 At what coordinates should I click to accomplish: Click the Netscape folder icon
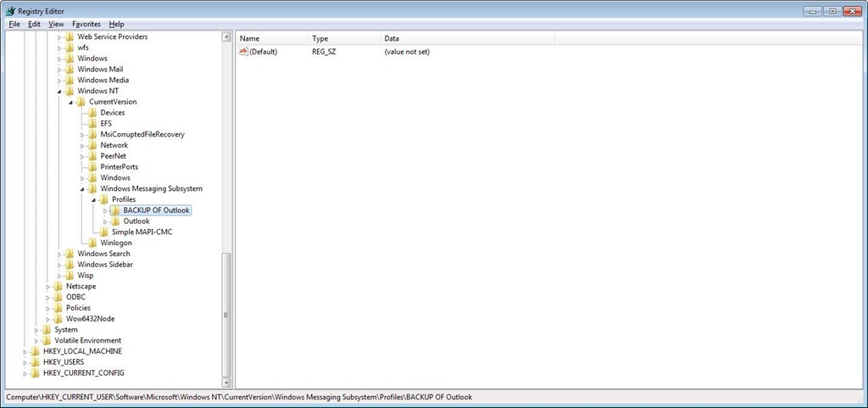click(58, 286)
